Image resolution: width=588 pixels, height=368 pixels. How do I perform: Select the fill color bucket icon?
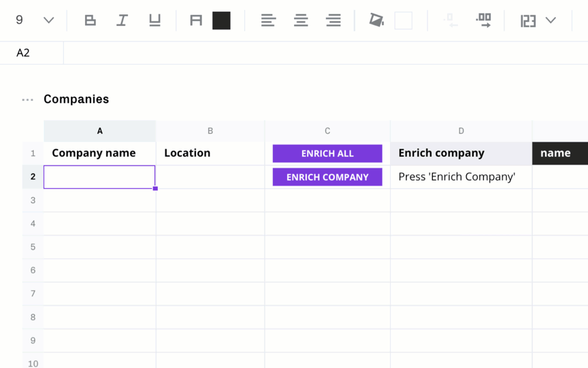tap(376, 20)
